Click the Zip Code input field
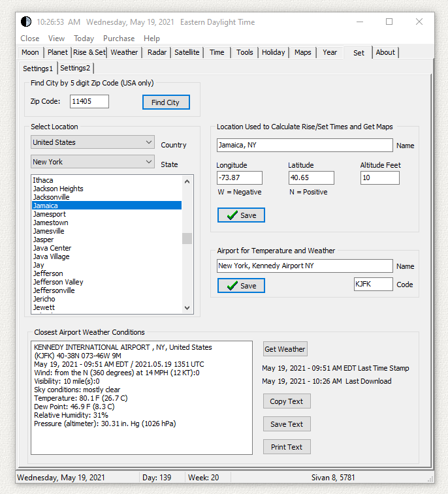The height and width of the screenshot is (494, 448). [89, 101]
